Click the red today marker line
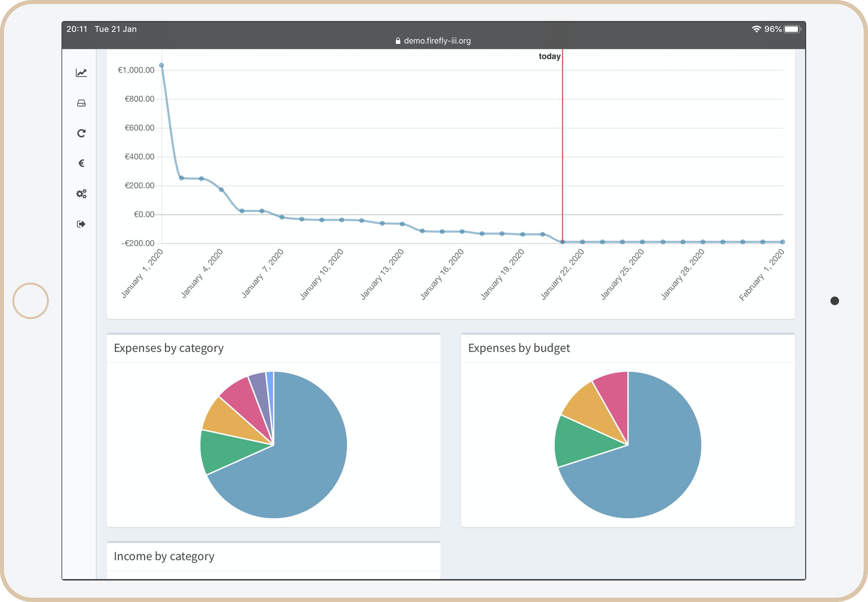 (562, 151)
